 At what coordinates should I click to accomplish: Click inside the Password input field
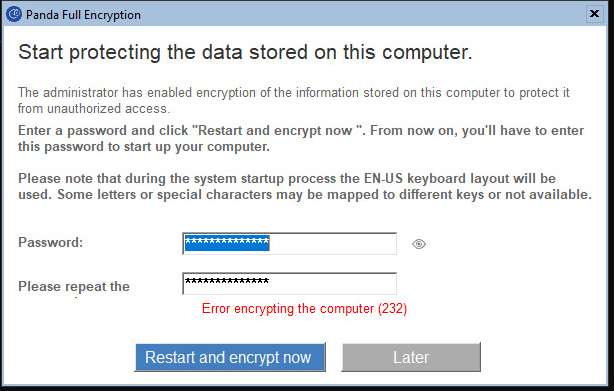pos(289,243)
